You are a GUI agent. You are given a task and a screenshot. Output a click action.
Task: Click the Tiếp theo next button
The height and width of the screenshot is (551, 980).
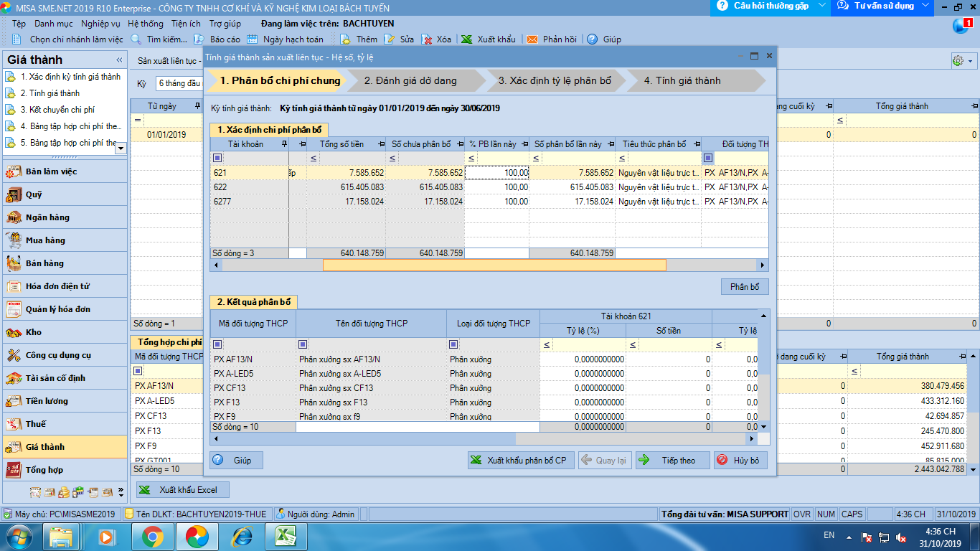click(672, 461)
